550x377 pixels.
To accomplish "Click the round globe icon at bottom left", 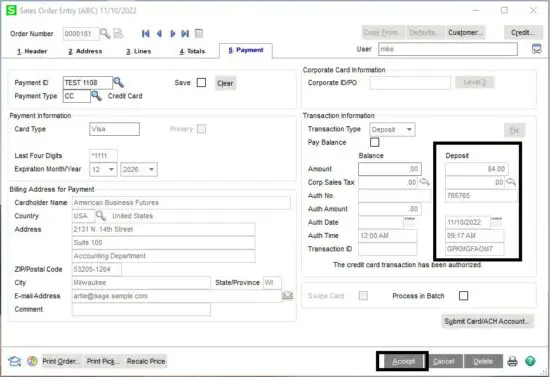I will coord(32,361).
